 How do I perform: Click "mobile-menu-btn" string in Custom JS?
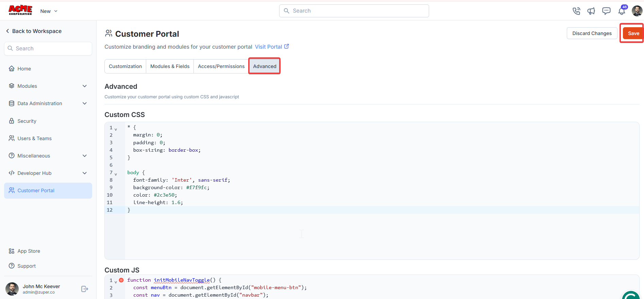276,287
